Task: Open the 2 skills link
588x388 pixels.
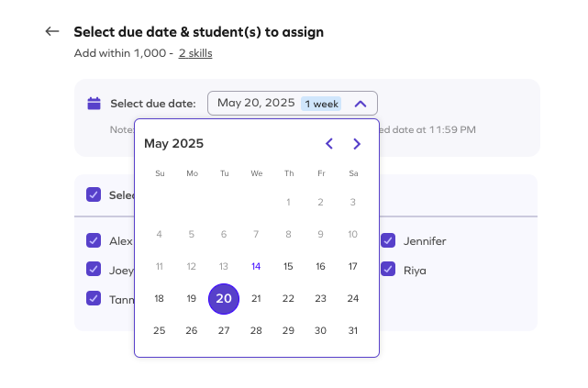Action: click(x=195, y=53)
